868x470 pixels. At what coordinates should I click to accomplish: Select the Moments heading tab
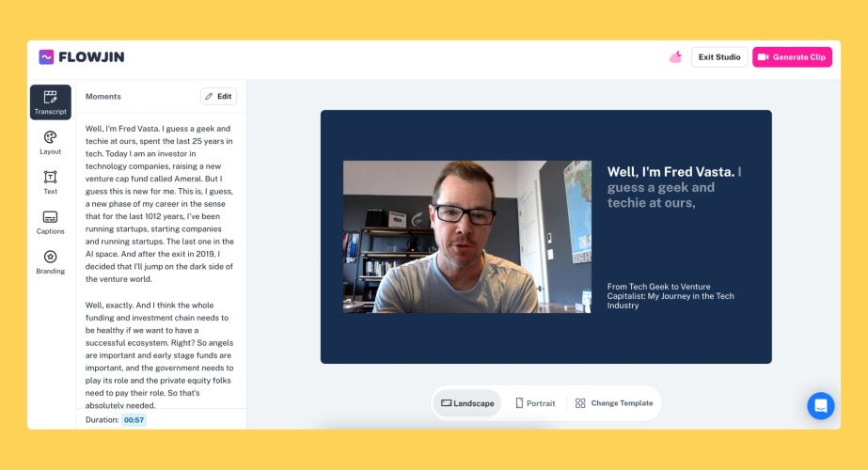[x=103, y=96]
